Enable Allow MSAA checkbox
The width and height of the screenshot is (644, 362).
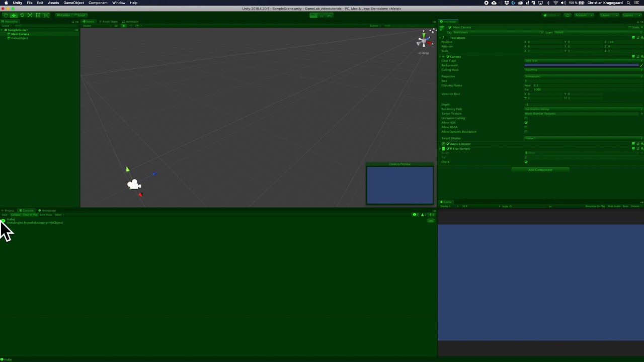(x=526, y=127)
